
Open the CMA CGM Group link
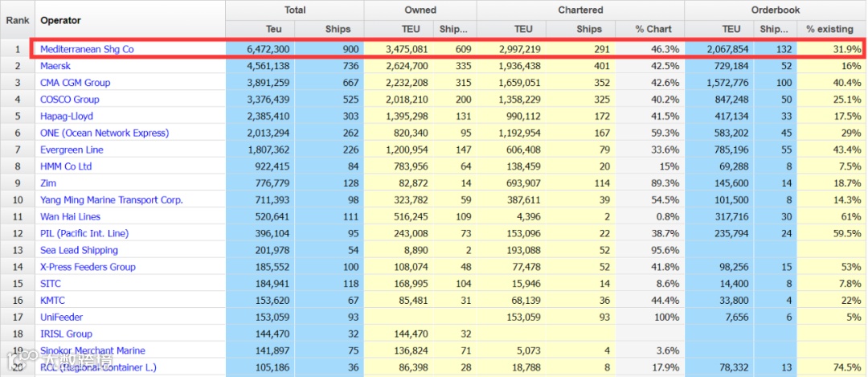tap(76, 83)
